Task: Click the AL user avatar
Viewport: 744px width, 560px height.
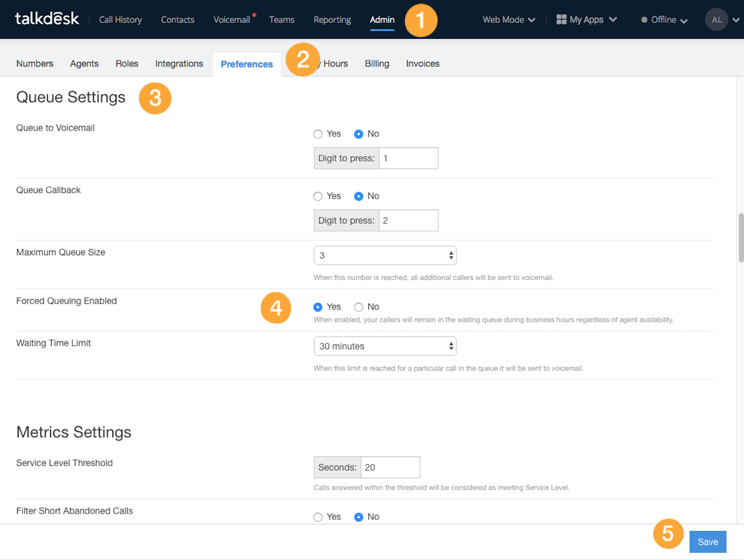Action: point(716,19)
